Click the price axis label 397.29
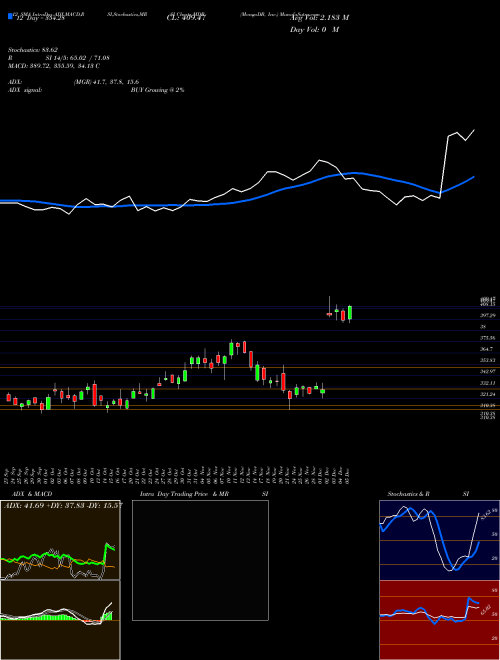Image resolution: width=500 pixels, height=660 pixels. [487, 315]
